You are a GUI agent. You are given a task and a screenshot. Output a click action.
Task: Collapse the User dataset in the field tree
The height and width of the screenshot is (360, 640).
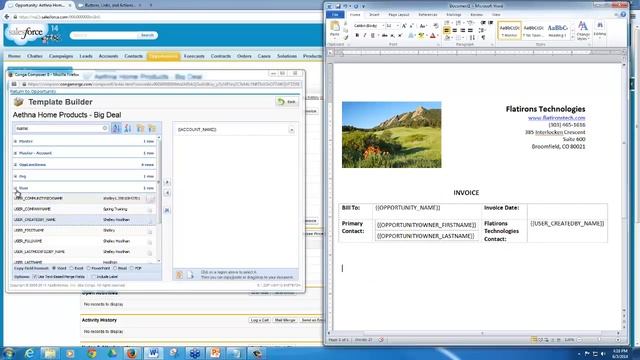point(16,188)
